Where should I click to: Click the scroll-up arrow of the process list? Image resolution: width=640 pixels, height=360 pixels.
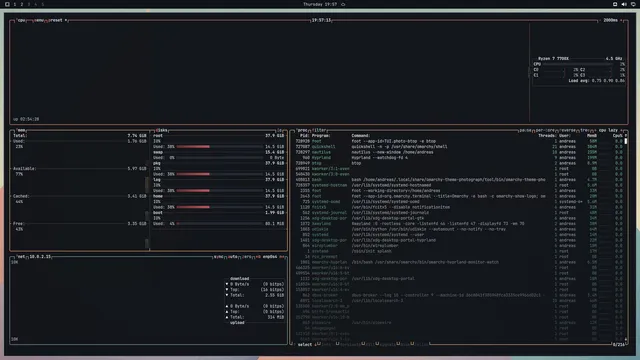pyautogui.click(x=626, y=136)
